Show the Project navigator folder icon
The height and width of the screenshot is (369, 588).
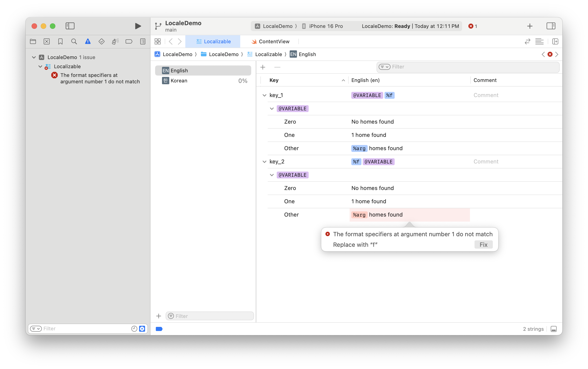[x=33, y=41]
